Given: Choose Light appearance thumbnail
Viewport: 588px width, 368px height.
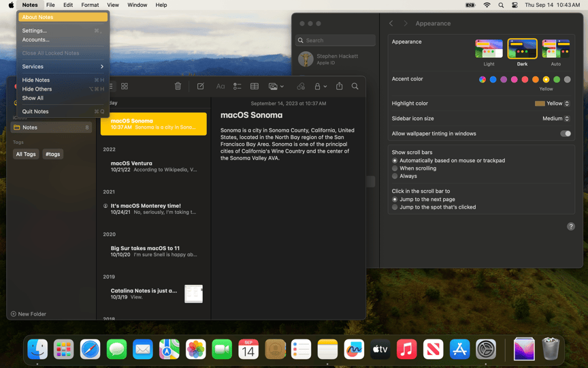Looking at the screenshot, I should [x=489, y=49].
